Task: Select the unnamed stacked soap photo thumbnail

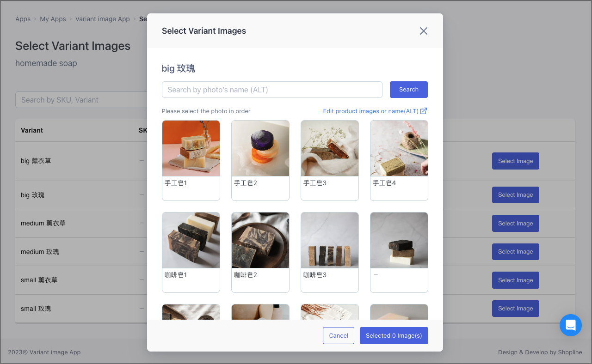Action: pyautogui.click(x=399, y=240)
